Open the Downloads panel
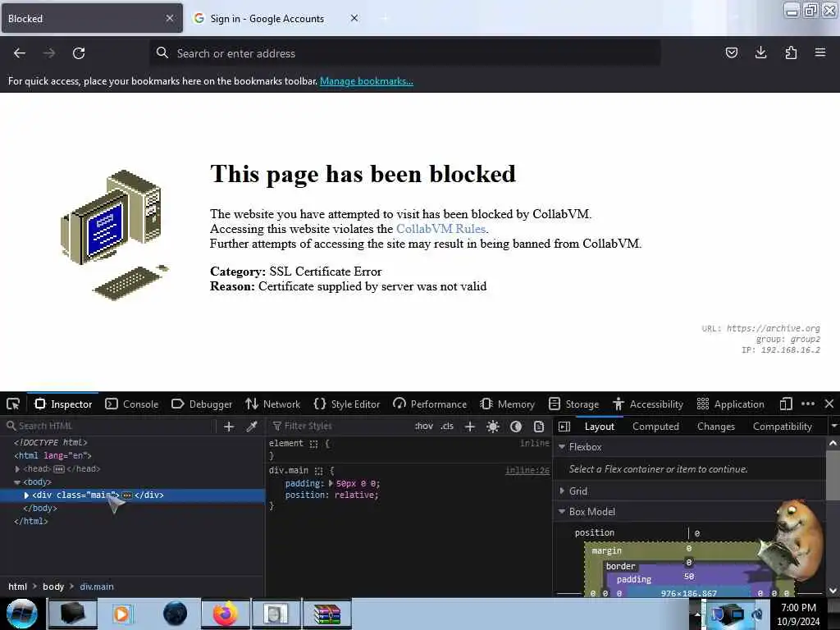This screenshot has width=840, height=630. (760, 52)
